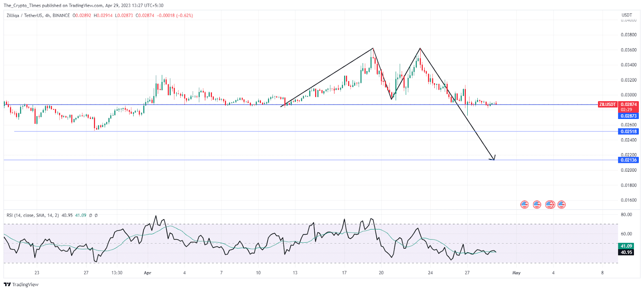The height and width of the screenshot is (291, 644).
Task: Click the open value O0.02892
Action: [x=82, y=16]
